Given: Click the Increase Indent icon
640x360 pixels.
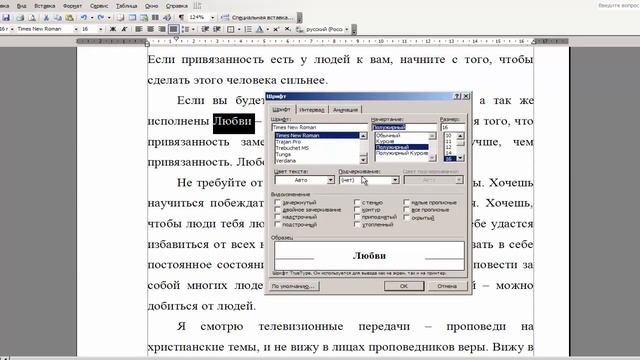Looking at the screenshot, I should pos(217,29).
